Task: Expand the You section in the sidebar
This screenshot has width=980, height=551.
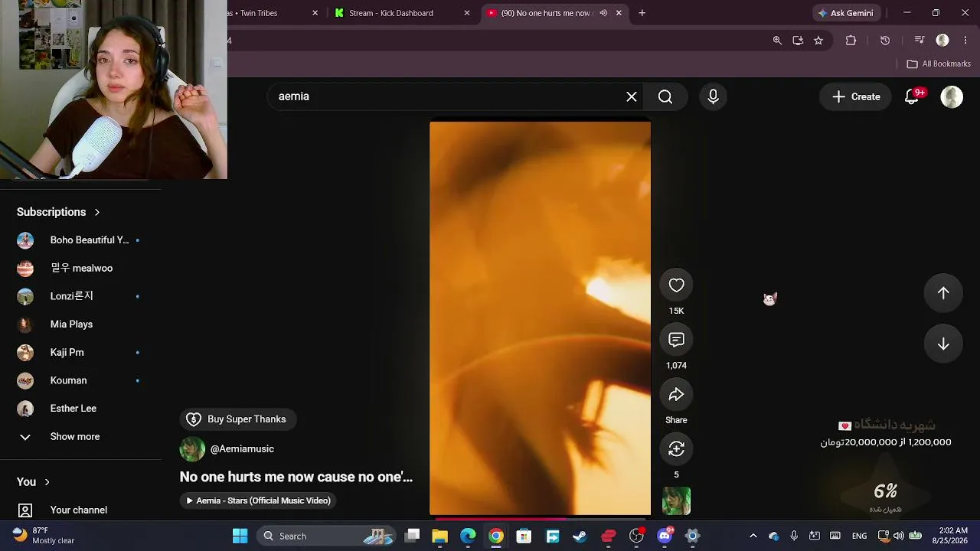Action: (34, 482)
